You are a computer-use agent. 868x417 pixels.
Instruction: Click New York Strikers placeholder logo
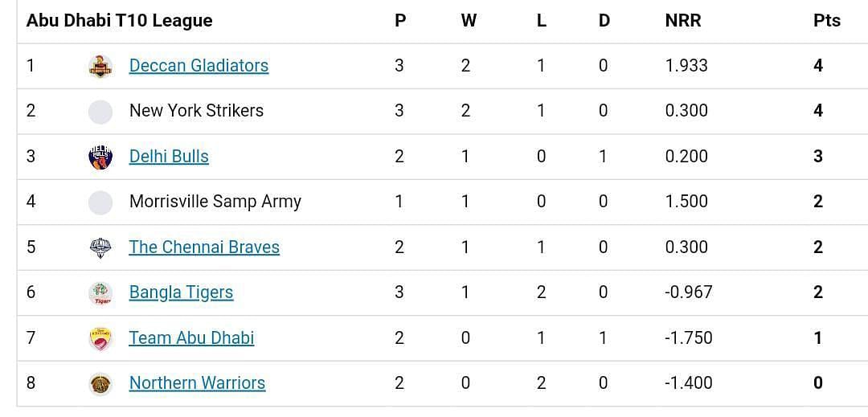pyautogui.click(x=100, y=112)
